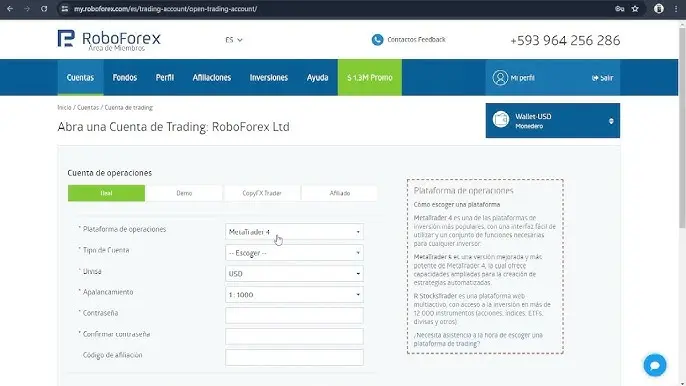Click the phone number +593 964 256 286
Viewport: 686px width, 386px height.
(x=565, y=40)
